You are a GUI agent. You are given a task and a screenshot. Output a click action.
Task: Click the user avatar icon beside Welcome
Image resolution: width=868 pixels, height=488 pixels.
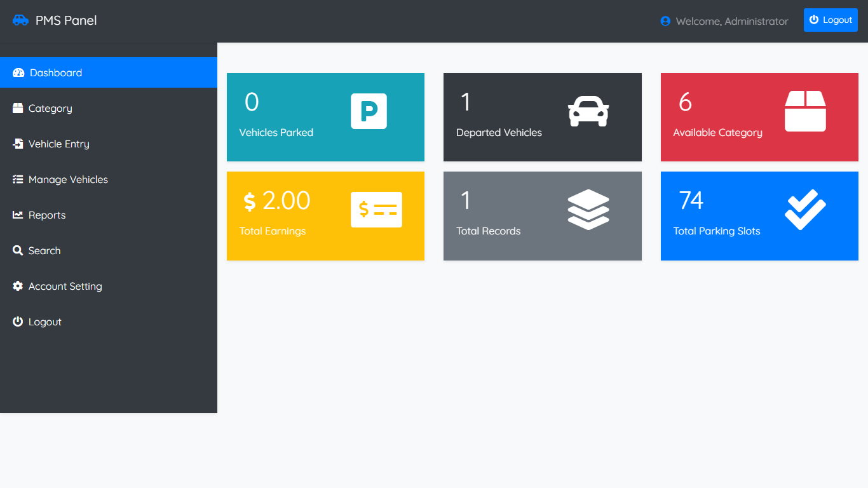pyautogui.click(x=665, y=21)
